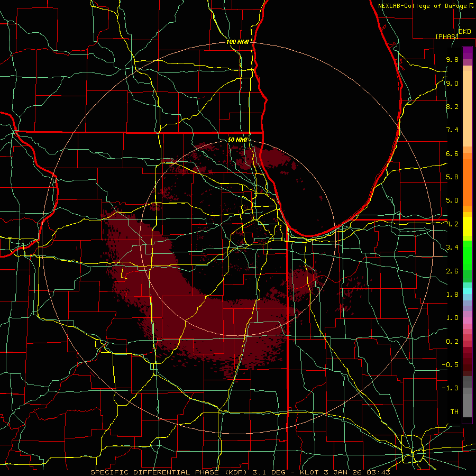This screenshot has height=476, width=476.
Task: Pick the bright green legend color band
Action: 467,255
